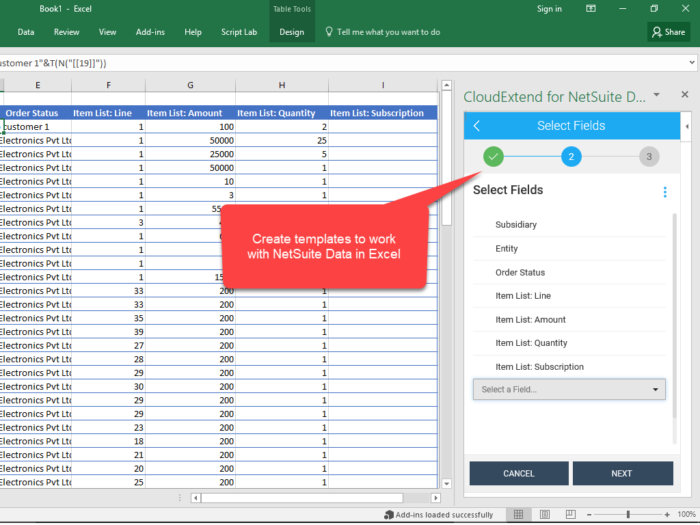The image size is (700, 525).
Task: Click the Sign in link
Action: coord(549,9)
